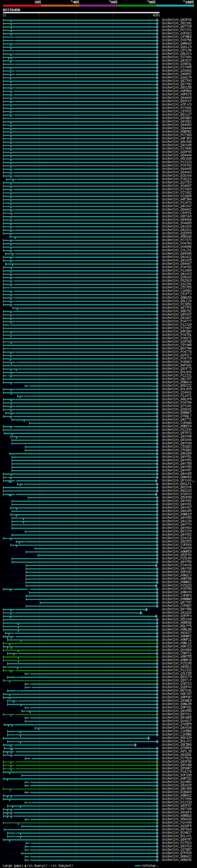The width and height of the screenshot is (197, 868).
Task: Select the UniRef100_P15193 label
Action: [x=177, y=585]
